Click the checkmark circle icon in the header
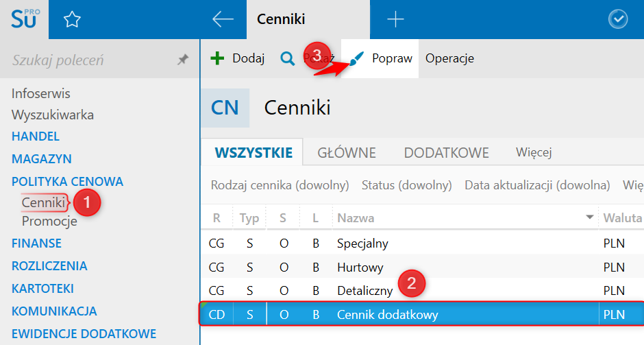644x345 pixels. pos(618,20)
